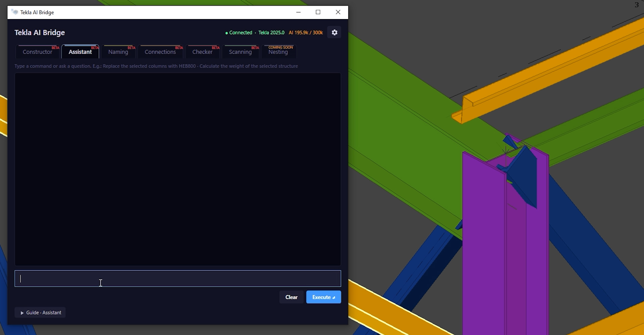644x335 pixels.
Task: Select the Assistant tab
Action: click(x=80, y=52)
